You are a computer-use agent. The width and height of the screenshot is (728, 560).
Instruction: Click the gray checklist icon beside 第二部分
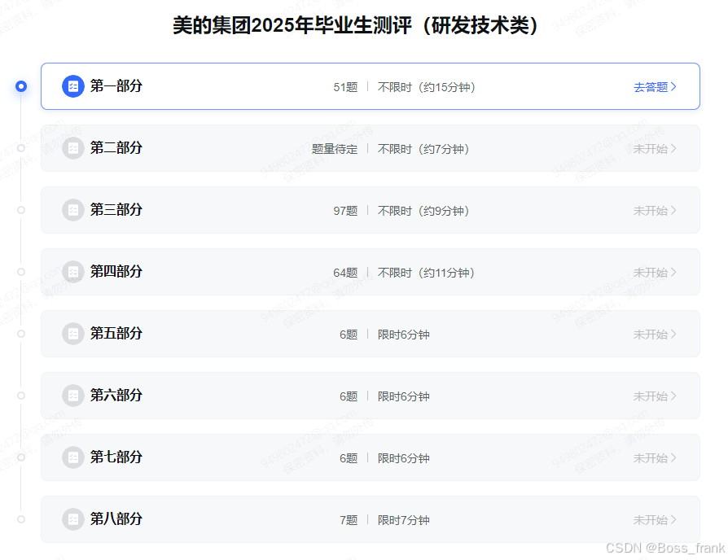tap(73, 148)
